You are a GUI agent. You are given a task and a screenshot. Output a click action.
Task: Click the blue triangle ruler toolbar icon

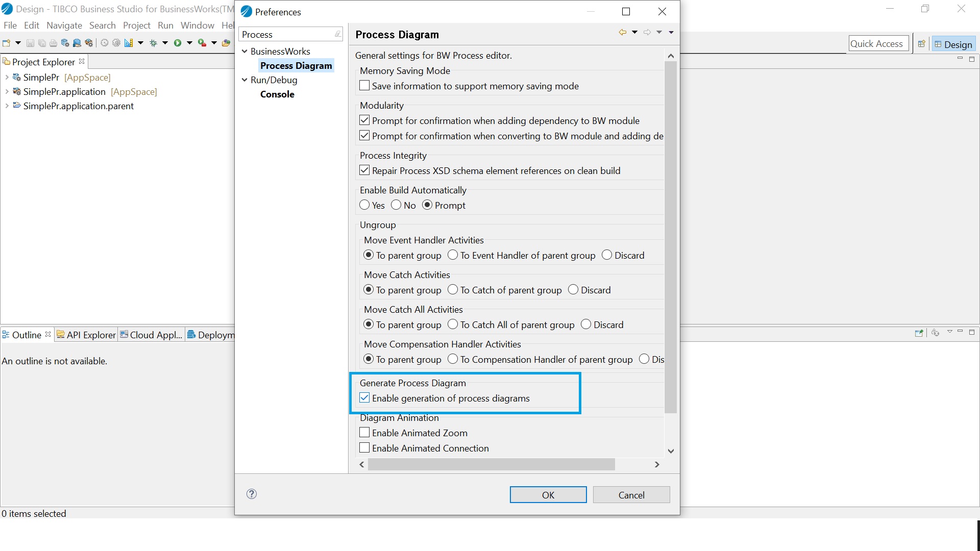point(129,43)
